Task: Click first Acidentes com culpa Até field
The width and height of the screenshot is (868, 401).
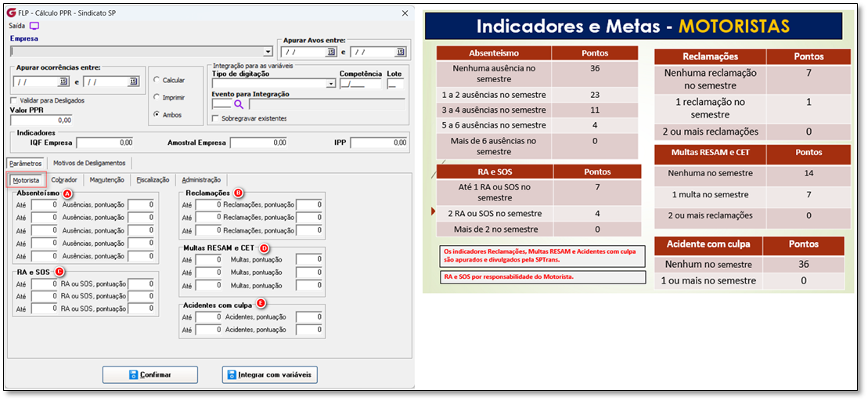Action: 209,317
